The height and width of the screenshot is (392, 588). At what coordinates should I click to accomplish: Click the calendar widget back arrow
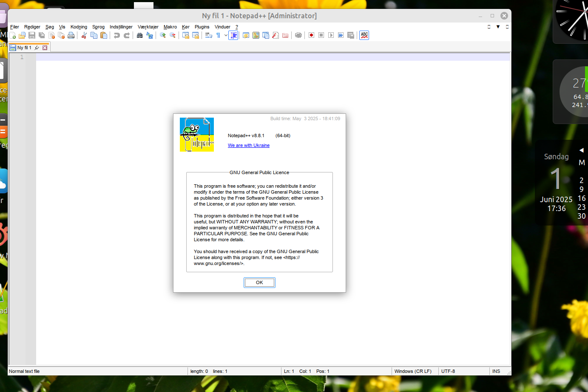tap(581, 150)
